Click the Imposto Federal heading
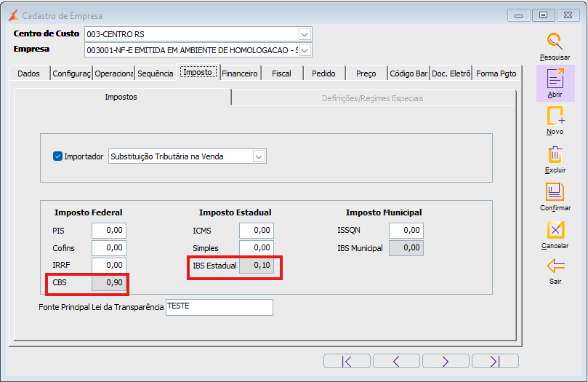The height and width of the screenshot is (382, 588). coord(89,212)
